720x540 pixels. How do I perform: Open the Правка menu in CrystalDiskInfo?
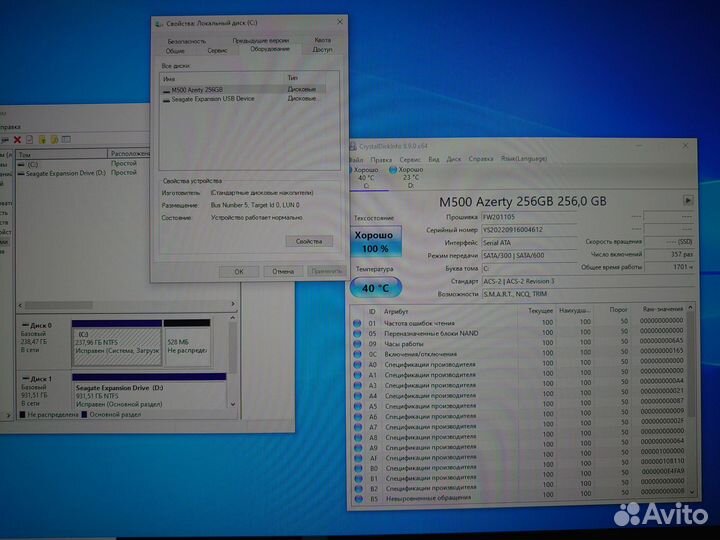(381, 159)
